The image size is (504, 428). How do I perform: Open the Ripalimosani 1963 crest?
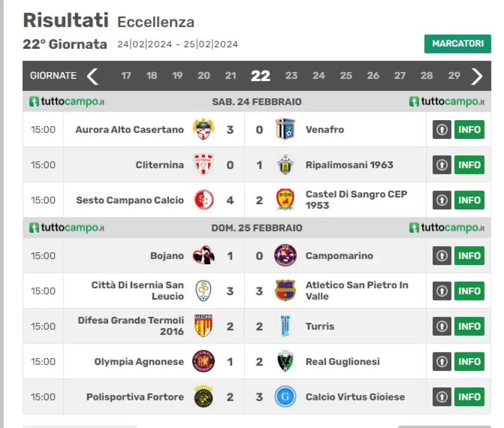285,165
